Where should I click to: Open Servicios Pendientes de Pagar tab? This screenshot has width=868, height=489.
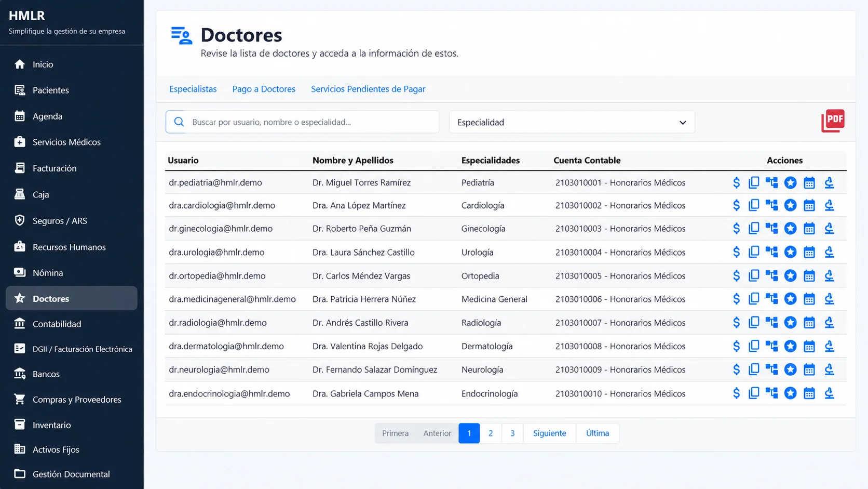point(368,89)
